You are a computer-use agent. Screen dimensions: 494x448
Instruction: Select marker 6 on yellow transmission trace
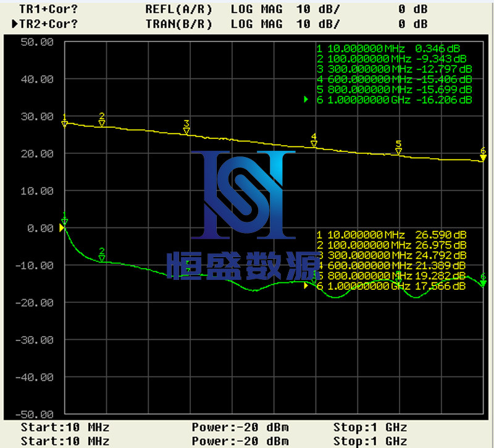(483, 154)
